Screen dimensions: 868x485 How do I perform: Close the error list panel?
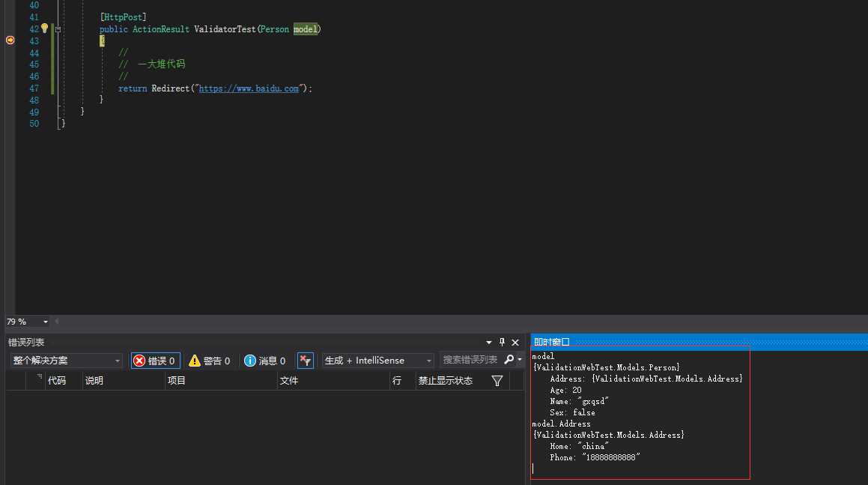pyautogui.click(x=515, y=343)
